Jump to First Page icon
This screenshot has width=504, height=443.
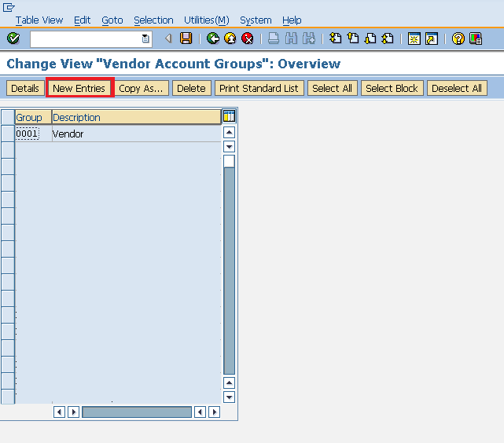tap(335, 38)
